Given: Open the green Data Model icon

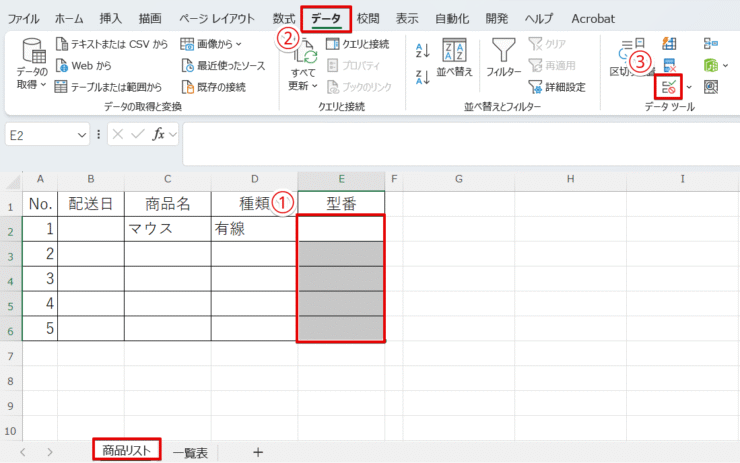Looking at the screenshot, I should [711, 66].
